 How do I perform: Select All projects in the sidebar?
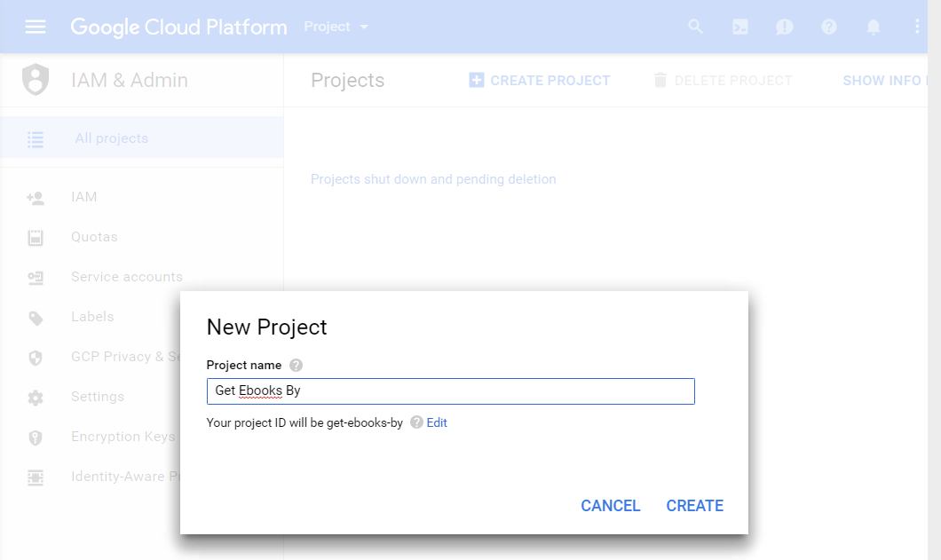click(x=111, y=138)
